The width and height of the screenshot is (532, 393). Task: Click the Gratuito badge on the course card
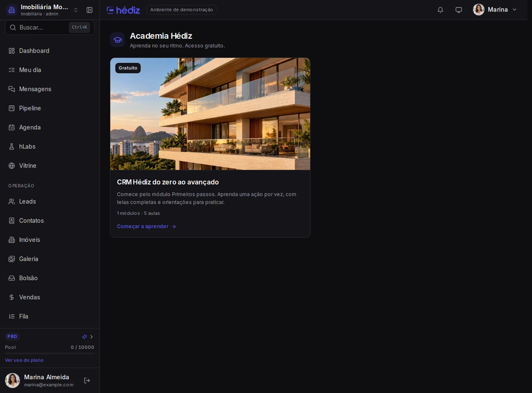(x=128, y=68)
